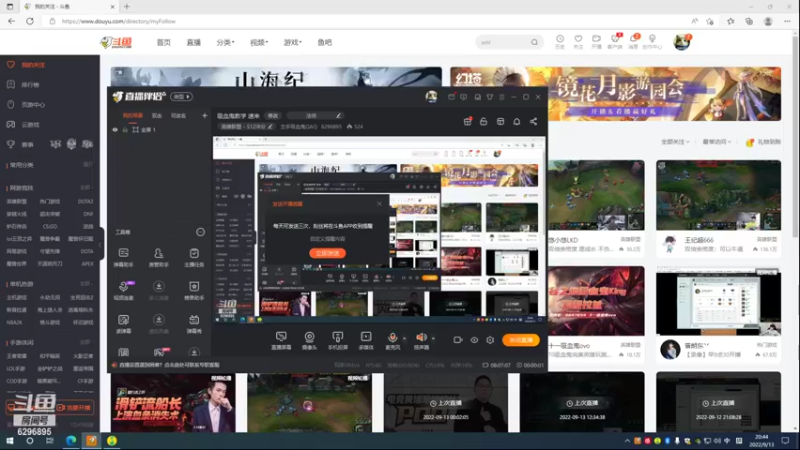Open the gift box icon with the red badge
Viewport: 800px width, 450px height.
point(467,121)
